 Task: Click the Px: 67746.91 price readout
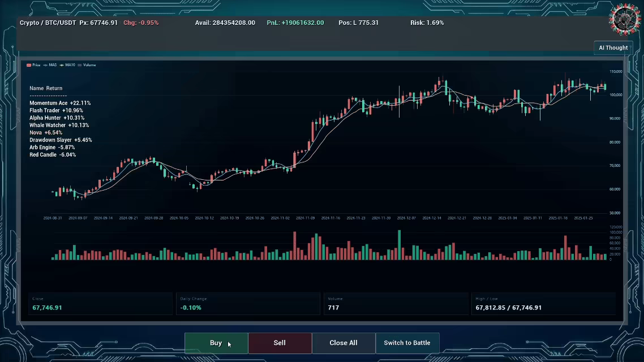(98, 23)
